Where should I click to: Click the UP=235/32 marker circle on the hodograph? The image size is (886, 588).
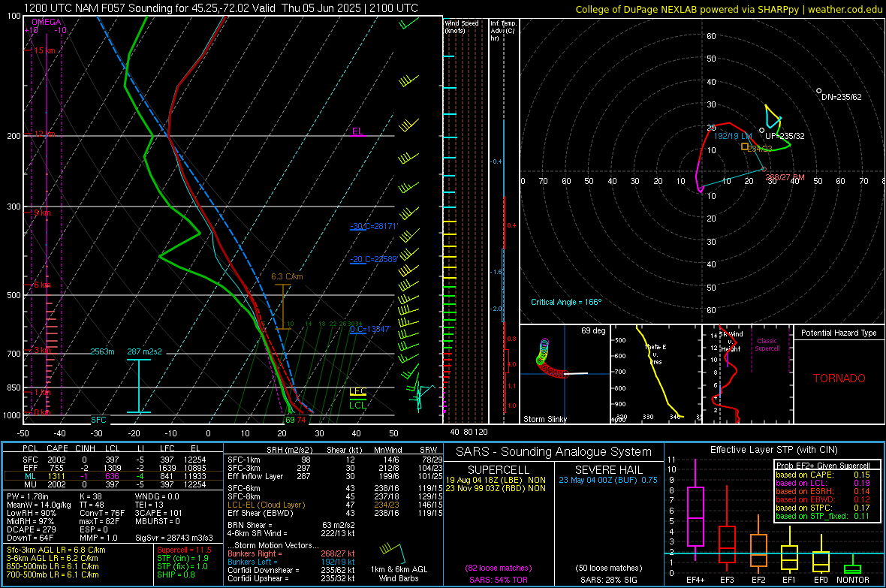pos(761,130)
